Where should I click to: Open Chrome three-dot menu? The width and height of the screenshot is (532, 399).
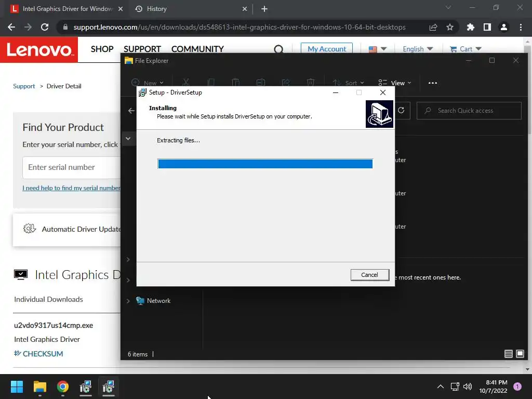tap(521, 27)
